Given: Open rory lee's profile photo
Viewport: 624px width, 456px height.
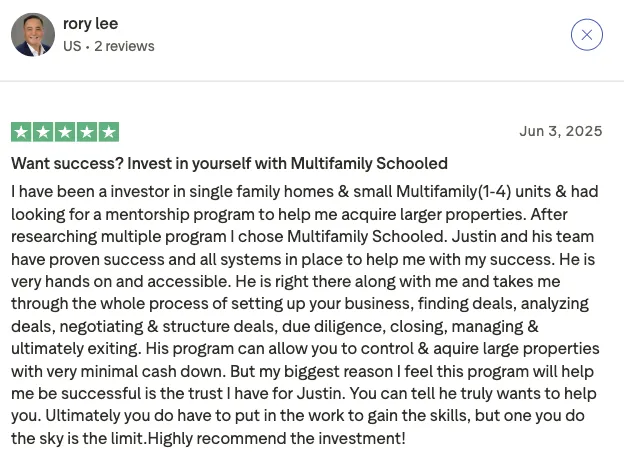Looking at the screenshot, I should point(33,35).
